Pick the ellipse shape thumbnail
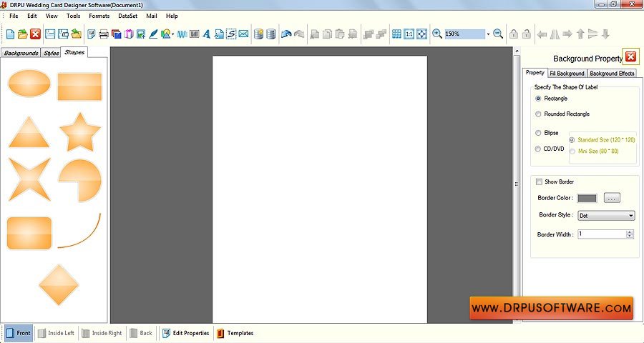This screenshot has height=343, width=644. [29, 84]
